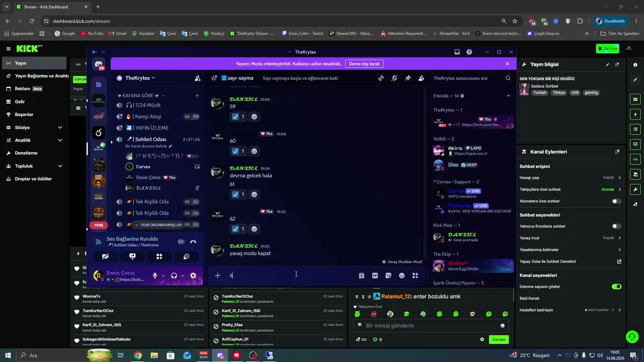Open Discord user settings gear

pos(193,276)
